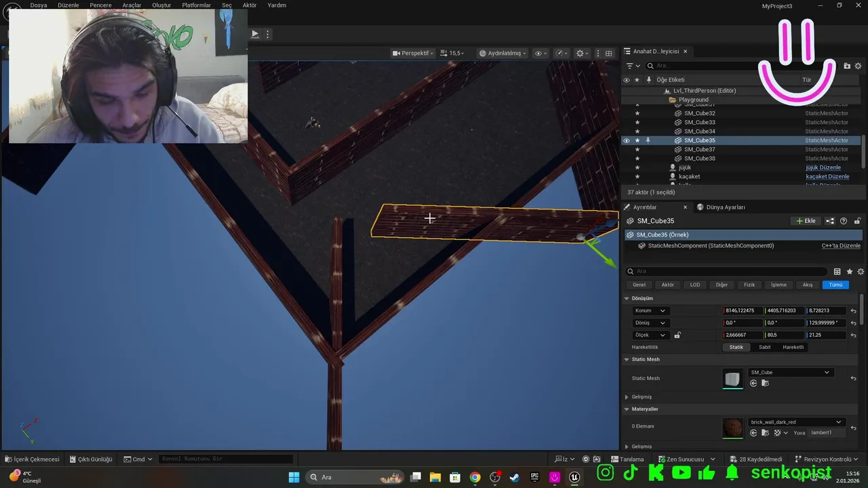
Task: Set mobility to Hareketli
Action: 793,347
